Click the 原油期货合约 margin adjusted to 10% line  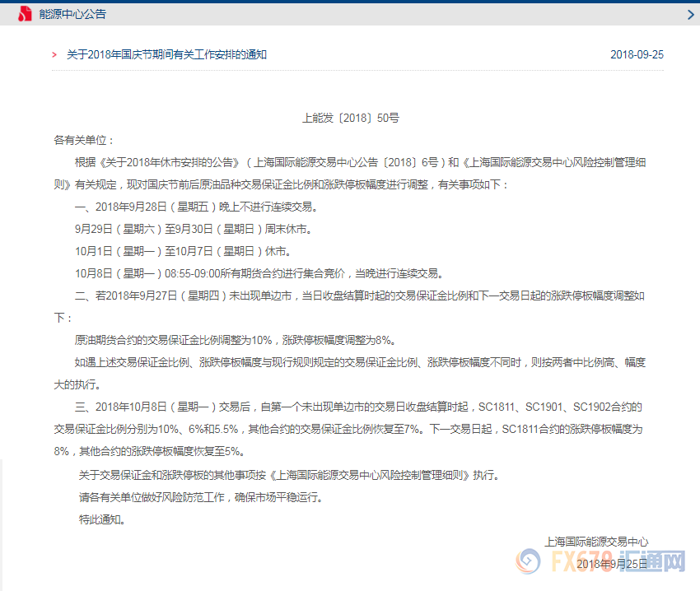[236, 340]
